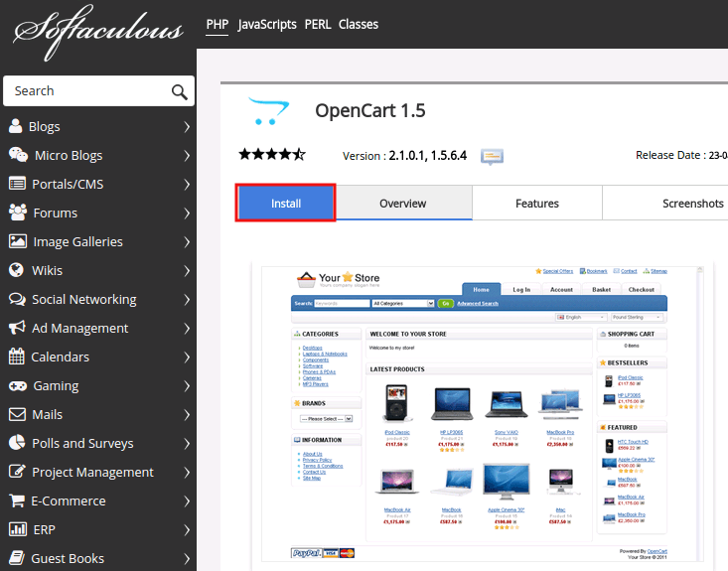Viewport: 728px width, 571px height.
Task: Click the Ad Management megaphone icon
Action: (x=17, y=328)
